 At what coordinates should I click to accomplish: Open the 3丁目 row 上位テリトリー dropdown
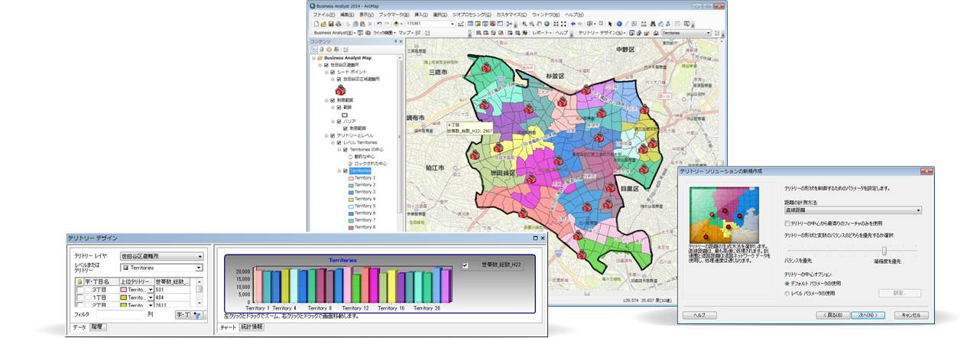point(151,289)
